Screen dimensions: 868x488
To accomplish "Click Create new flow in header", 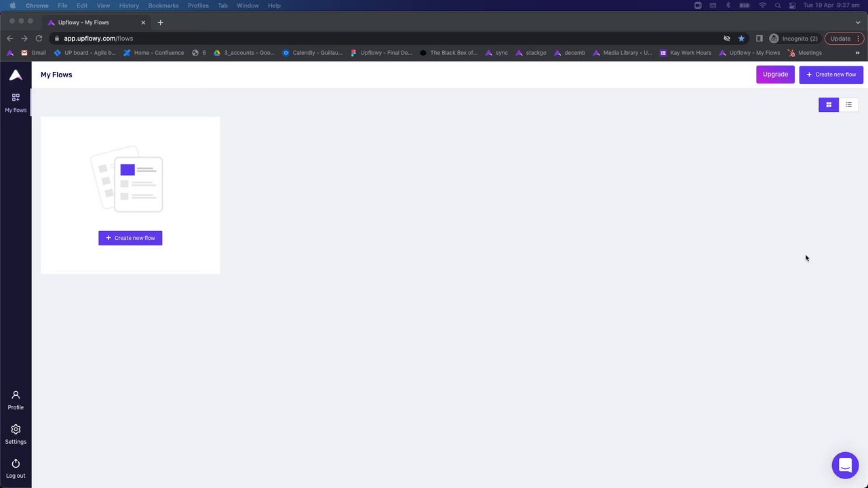I will [831, 75].
